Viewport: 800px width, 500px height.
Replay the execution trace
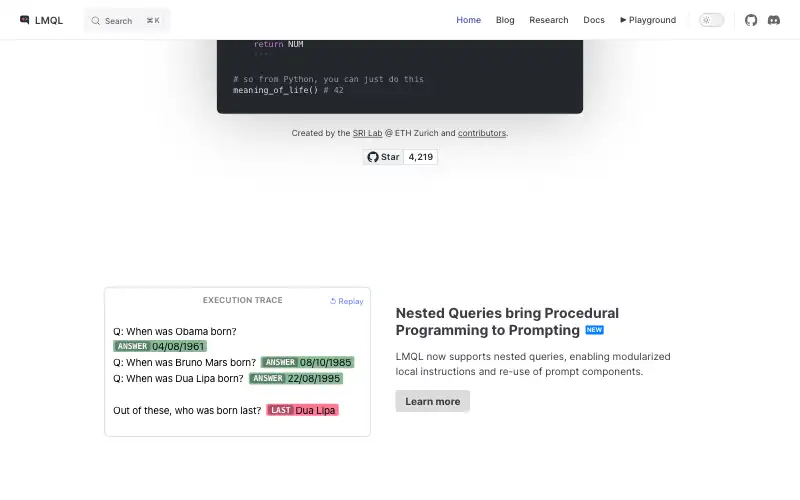(346, 302)
